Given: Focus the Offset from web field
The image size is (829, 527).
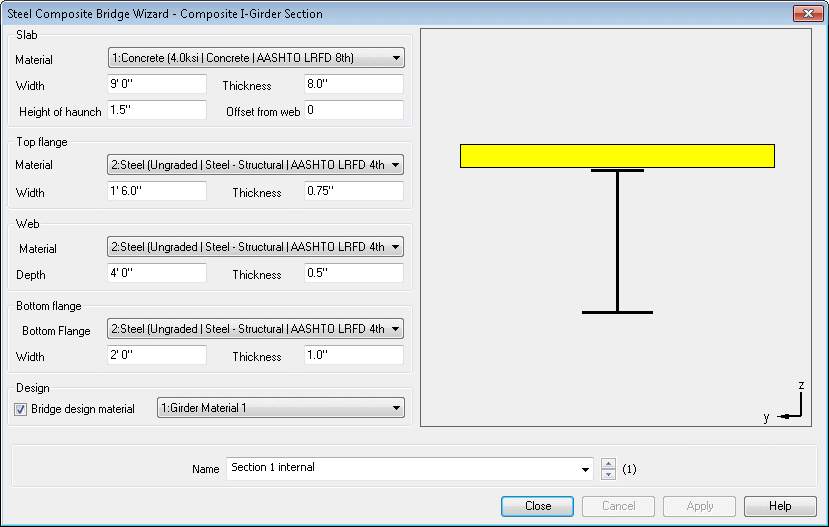Looking at the screenshot, I should coord(353,111).
